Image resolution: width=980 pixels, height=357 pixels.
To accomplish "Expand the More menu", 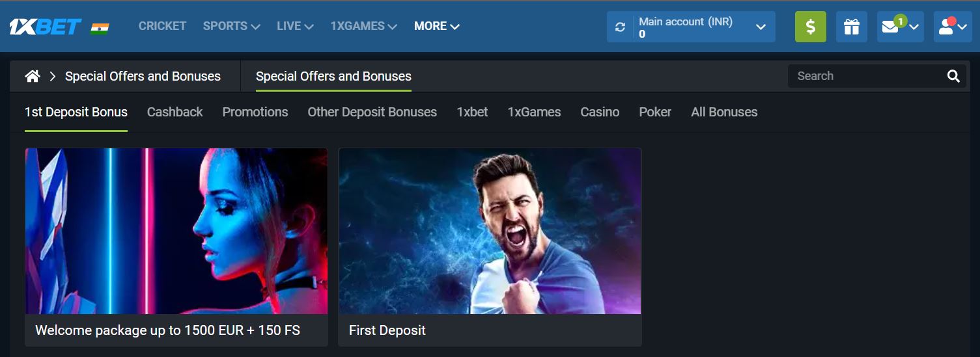I will 437,26.
